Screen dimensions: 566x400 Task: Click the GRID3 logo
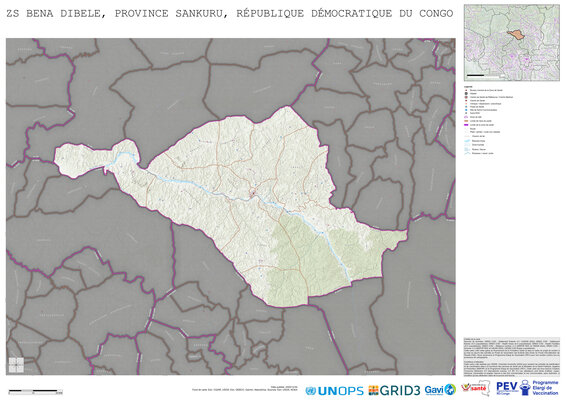[x=394, y=390]
